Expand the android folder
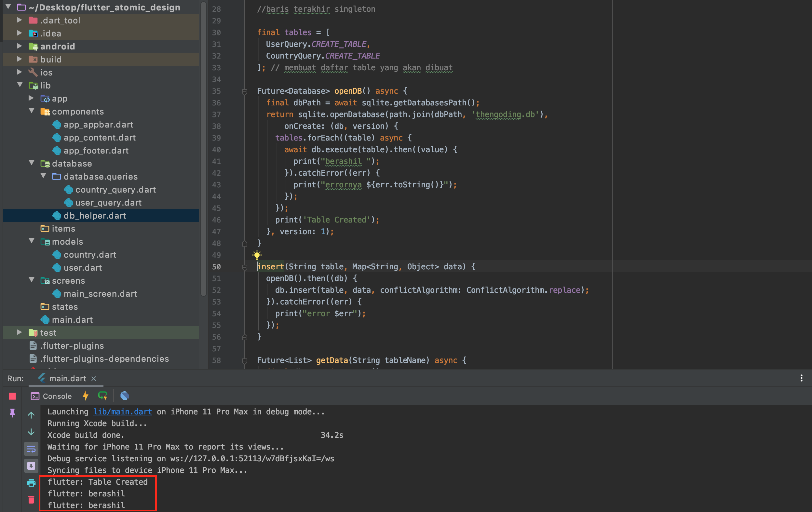This screenshot has width=812, height=512. tap(19, 46)
